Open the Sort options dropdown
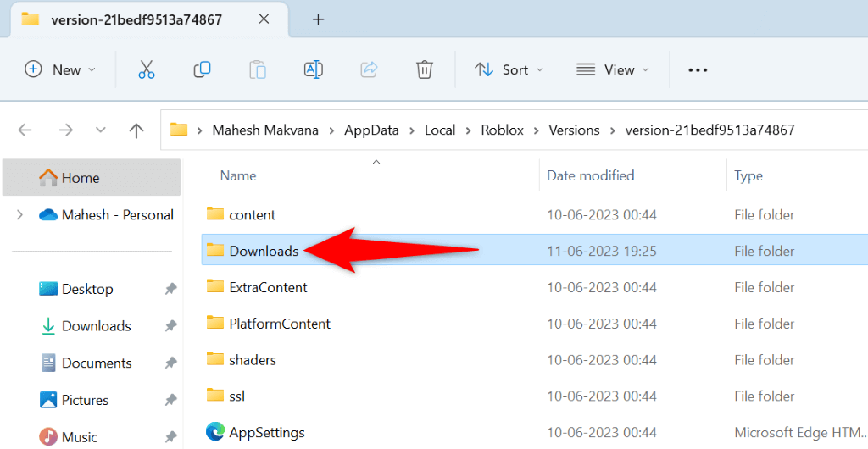The image size is (868, 449). (x=509, y=69)
